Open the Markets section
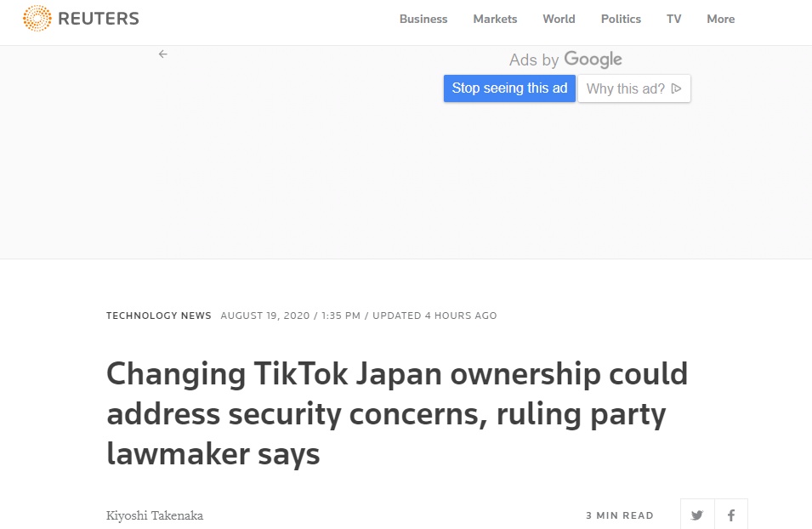 495,19
